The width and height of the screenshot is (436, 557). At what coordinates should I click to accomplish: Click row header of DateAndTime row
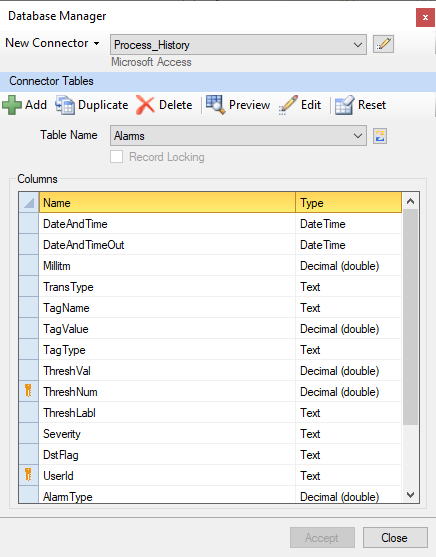(28, 224)
